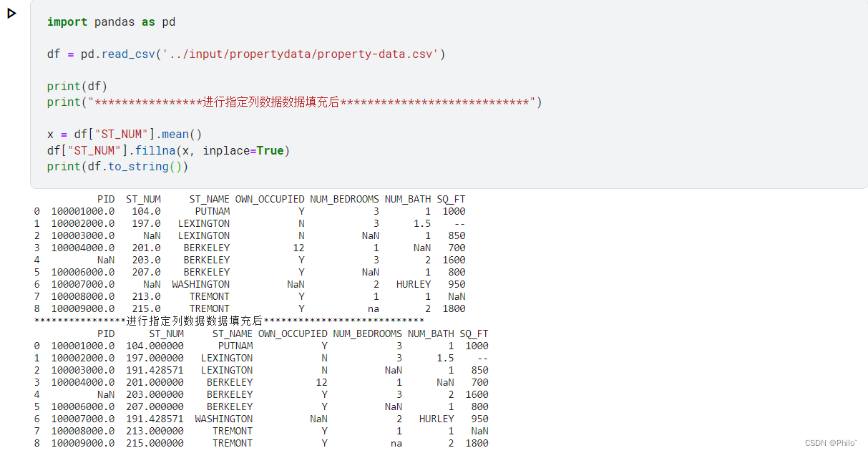
Task: Click the ST_NUM value '213.0' in output
Action: pos(147,297)
